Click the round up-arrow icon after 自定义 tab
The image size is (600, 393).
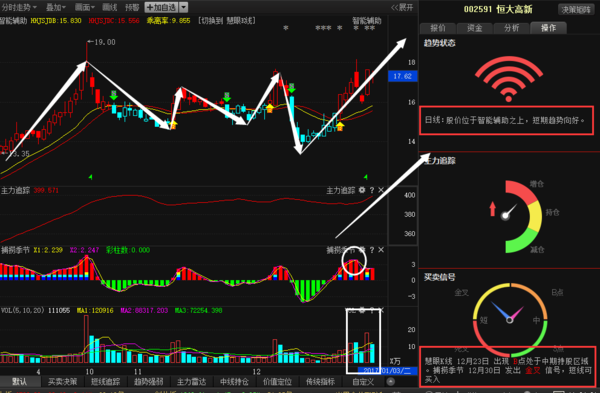(390, 382)
